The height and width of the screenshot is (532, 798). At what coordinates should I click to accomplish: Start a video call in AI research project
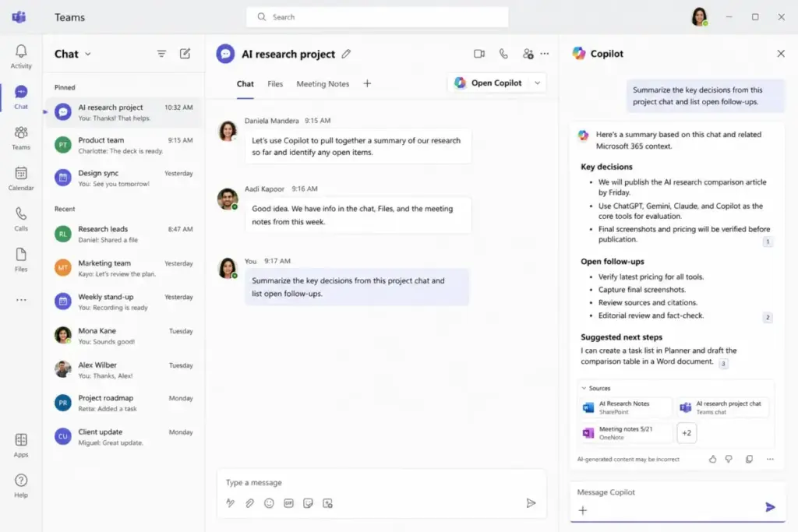pyautogui.click(x=479, y=54)
